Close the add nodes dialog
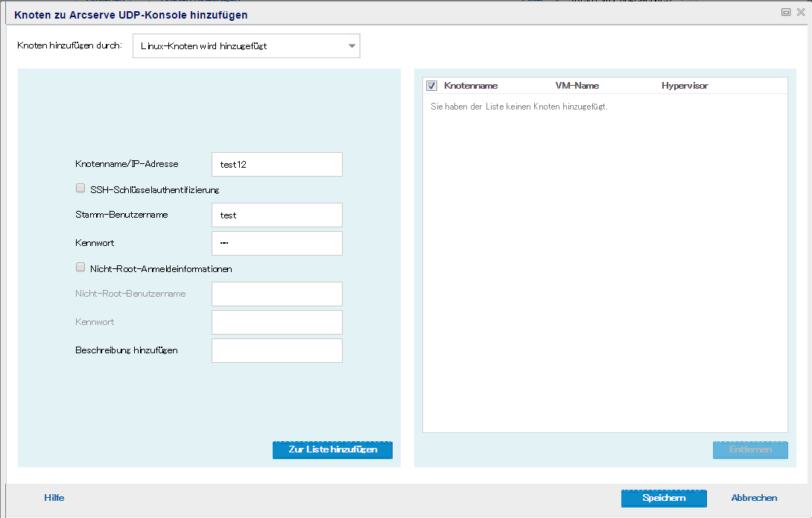The height and width of the screenshot is (518, 812). (801, 12)
